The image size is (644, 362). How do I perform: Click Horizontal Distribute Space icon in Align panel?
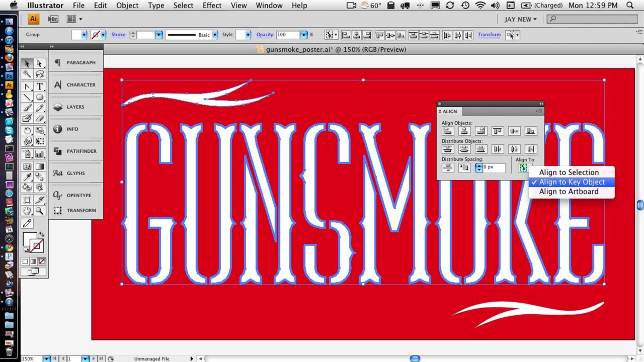tap(464, 167)
